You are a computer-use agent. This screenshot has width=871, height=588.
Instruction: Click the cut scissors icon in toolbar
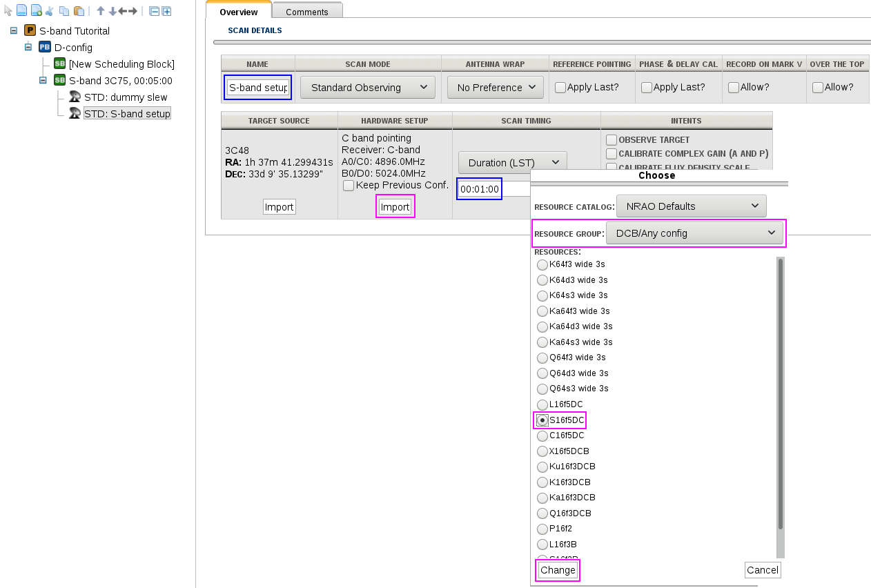tap(50, 11)
